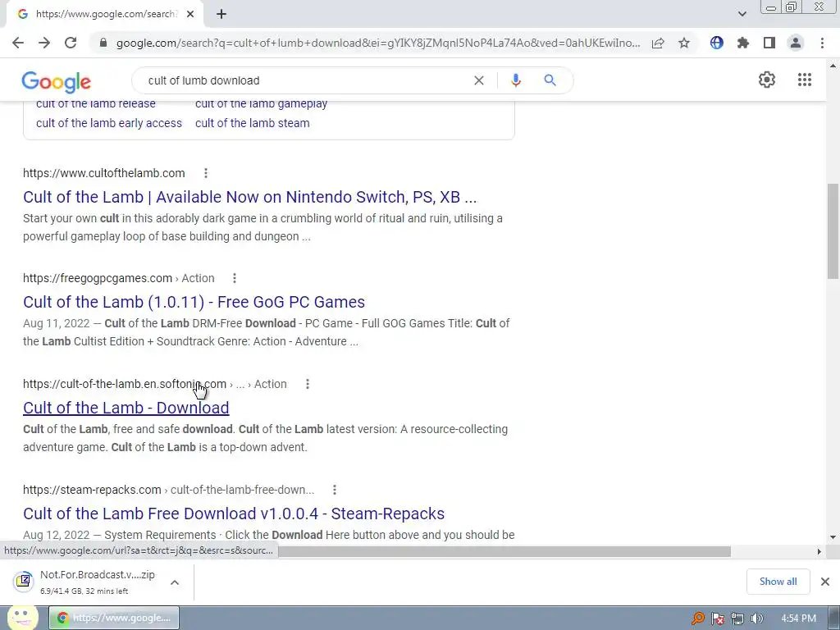840x630 pixels.
Task: Open Chrome's three-dot menu
Action: (x=822, y=43)
